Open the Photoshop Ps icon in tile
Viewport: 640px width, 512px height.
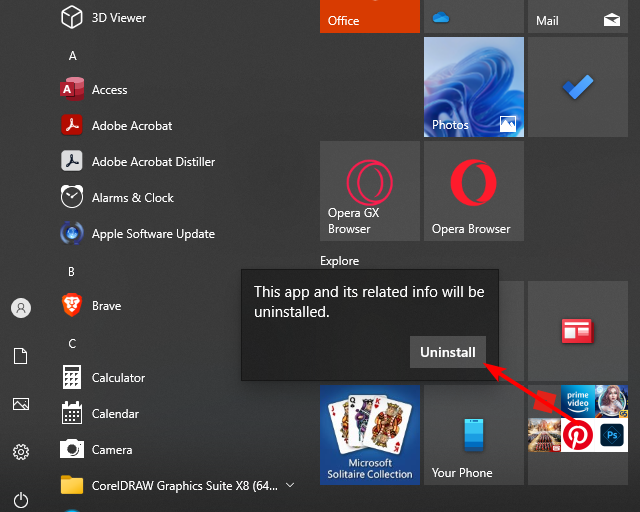(612, 435)
